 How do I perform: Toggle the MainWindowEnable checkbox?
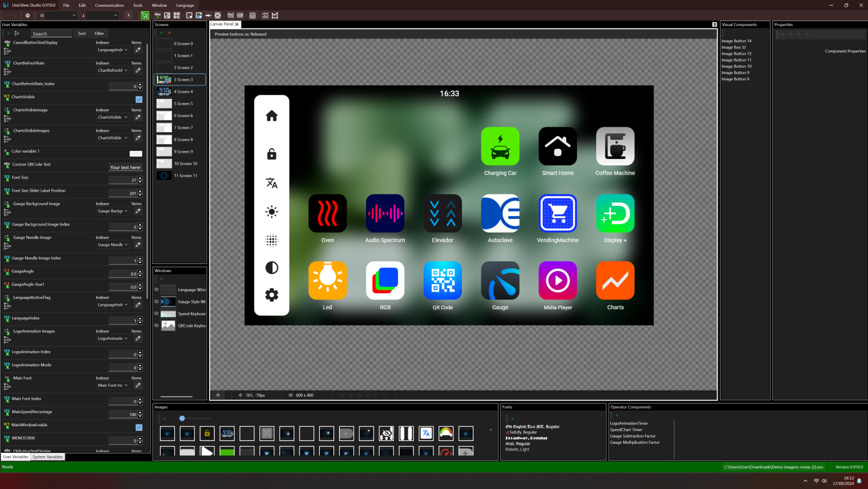[139, 427]
